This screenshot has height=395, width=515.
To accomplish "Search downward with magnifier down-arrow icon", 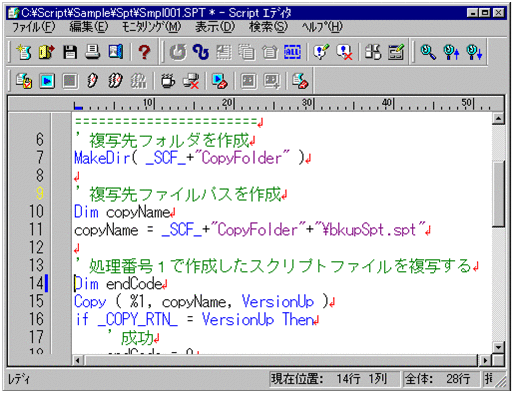I will pos(474,52).
